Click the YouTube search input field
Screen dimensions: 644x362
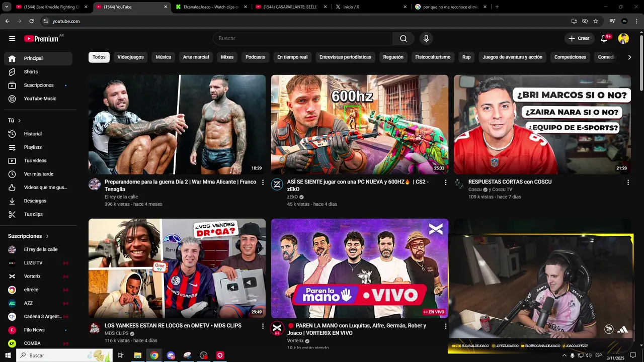[x=303, y=39]
